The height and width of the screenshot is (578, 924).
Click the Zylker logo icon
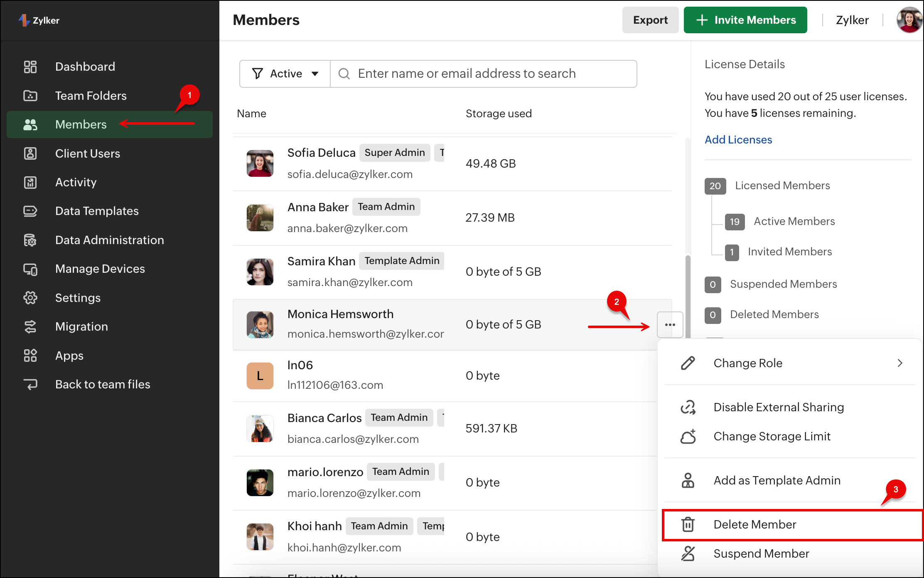click(24, 20)
